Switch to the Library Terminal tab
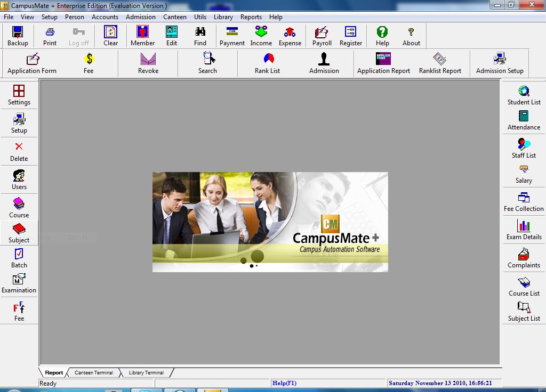Viewport: 546px width, 392px height. coord(146,372)
